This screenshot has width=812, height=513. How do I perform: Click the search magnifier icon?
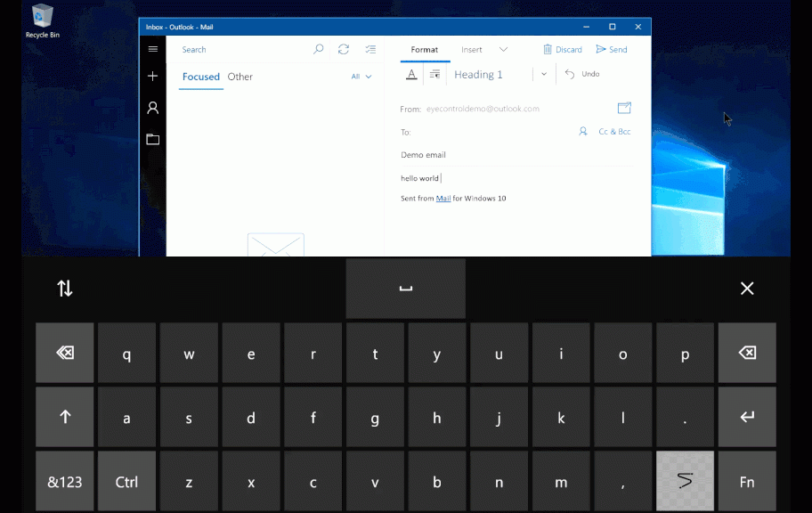click(x=318, y=50)
